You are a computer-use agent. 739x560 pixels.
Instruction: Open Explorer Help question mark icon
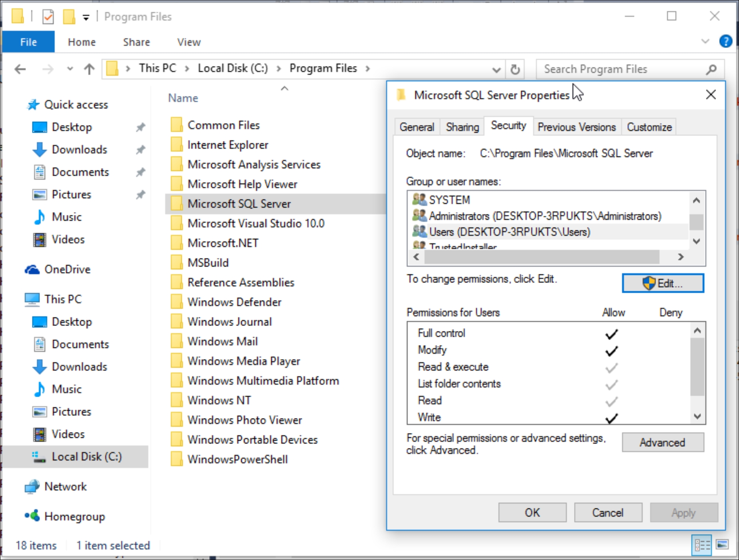tap(725, 41)
